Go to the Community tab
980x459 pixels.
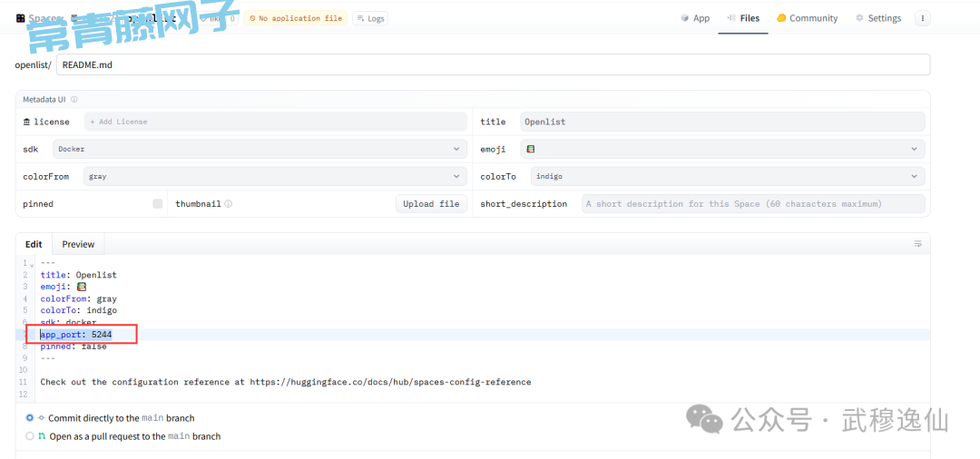[807, 18]
